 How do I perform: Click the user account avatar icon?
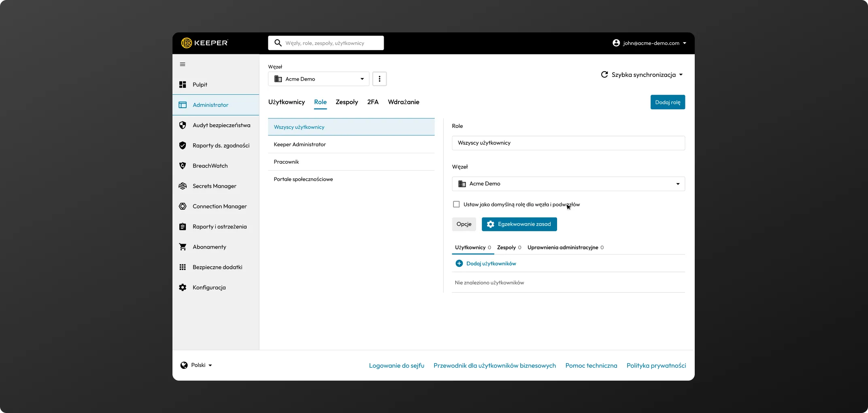tap(616, 43)
